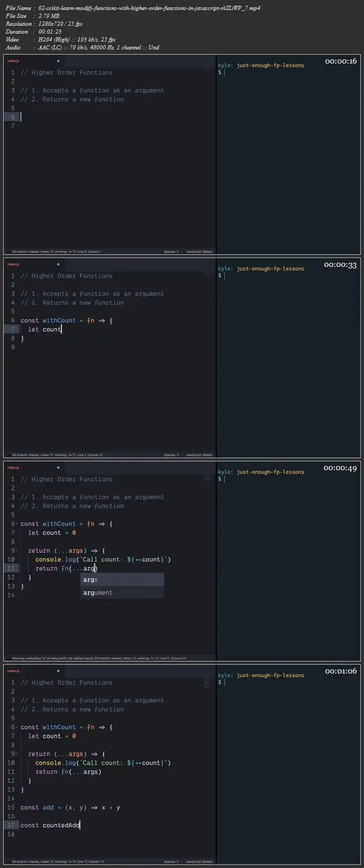Click the terminal prompt '$' in the 00:00:49 frame
This screenshot has width=364, height=868.
(220, 479)
